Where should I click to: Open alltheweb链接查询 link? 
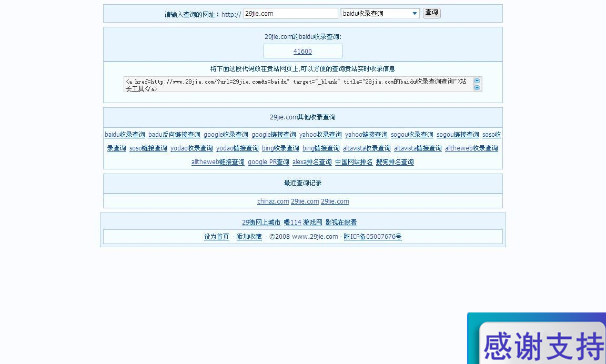tap(218, 162)
